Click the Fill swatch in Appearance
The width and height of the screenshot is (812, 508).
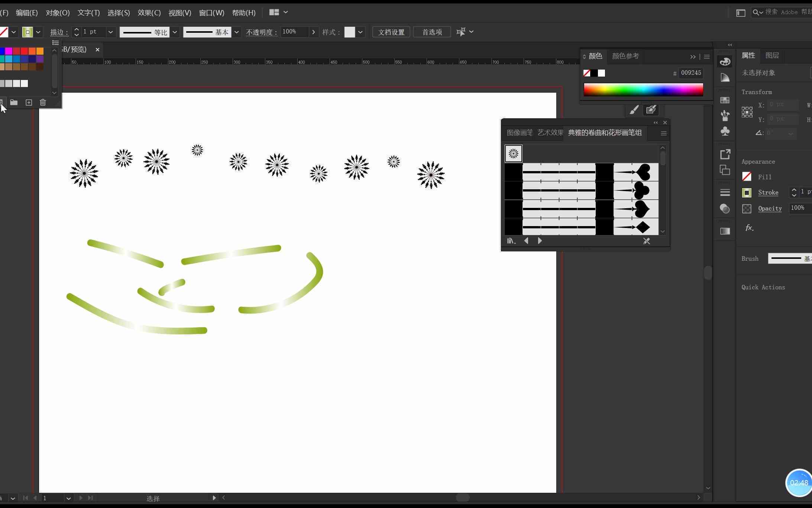click(747, 176)
